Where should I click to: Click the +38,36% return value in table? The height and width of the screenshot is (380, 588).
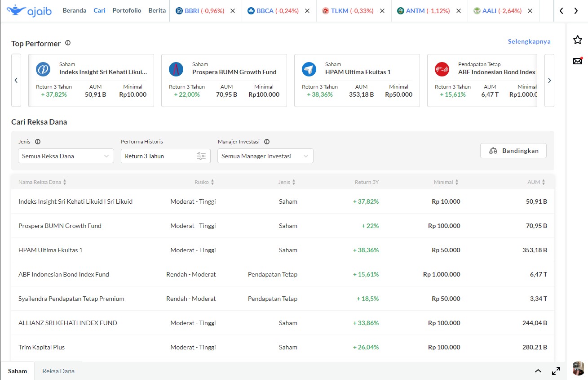click(366, 250)
